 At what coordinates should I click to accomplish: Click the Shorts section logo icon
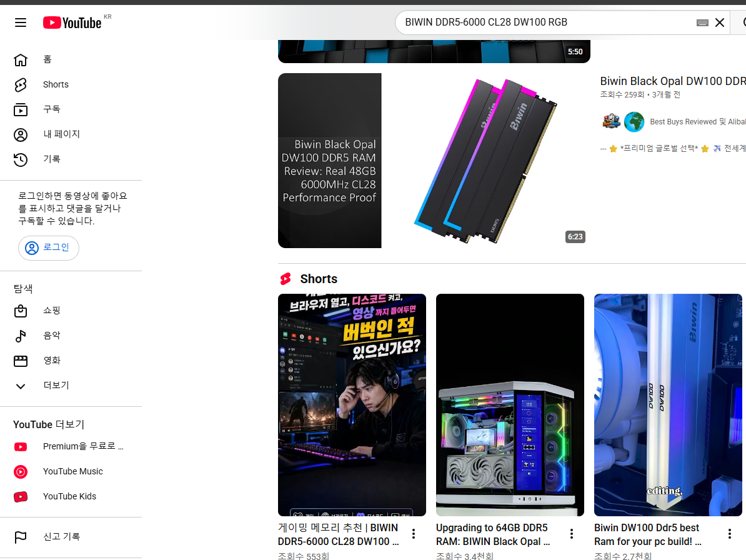coord(286,279)
